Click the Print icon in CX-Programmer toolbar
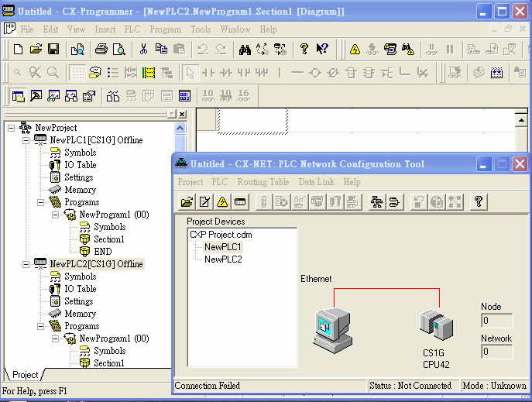Image resolution: width=532 pixels, height=402 pixels. tap(101, 50)
